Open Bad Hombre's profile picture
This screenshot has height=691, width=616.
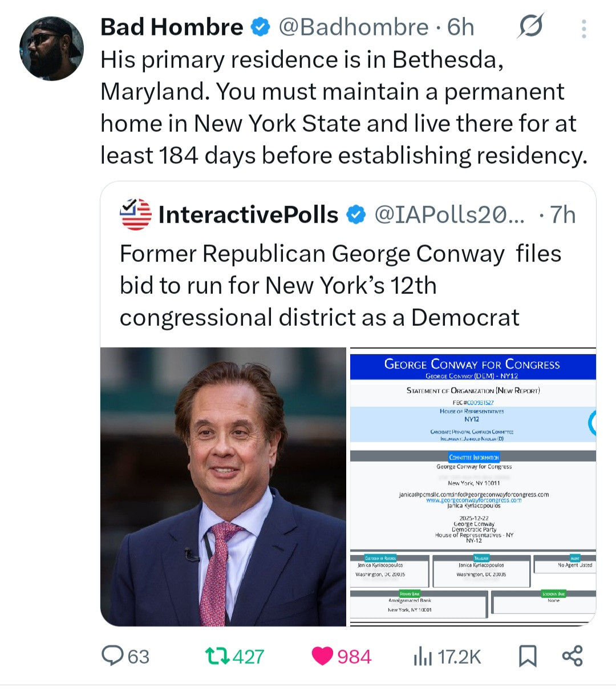tap(51, 48)
